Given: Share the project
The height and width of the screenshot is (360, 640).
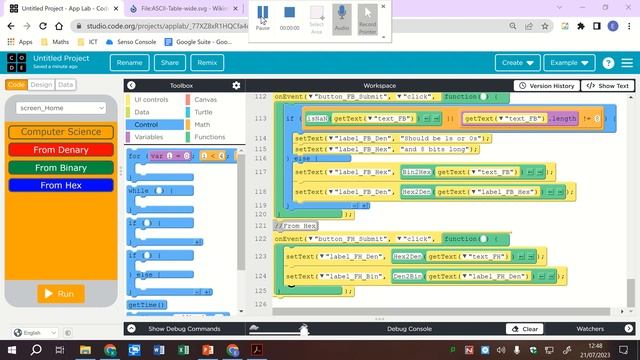Looking at the screenshot, I should (169, 63).
